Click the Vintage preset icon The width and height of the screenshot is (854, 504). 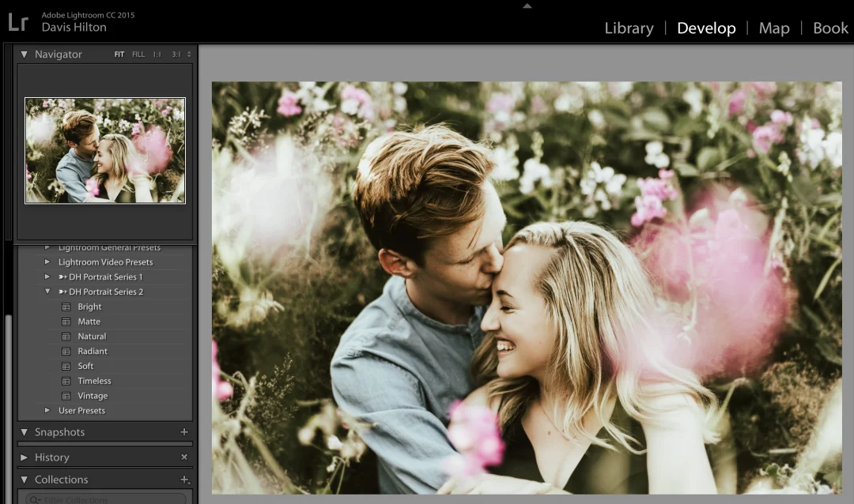pos(66,396)
